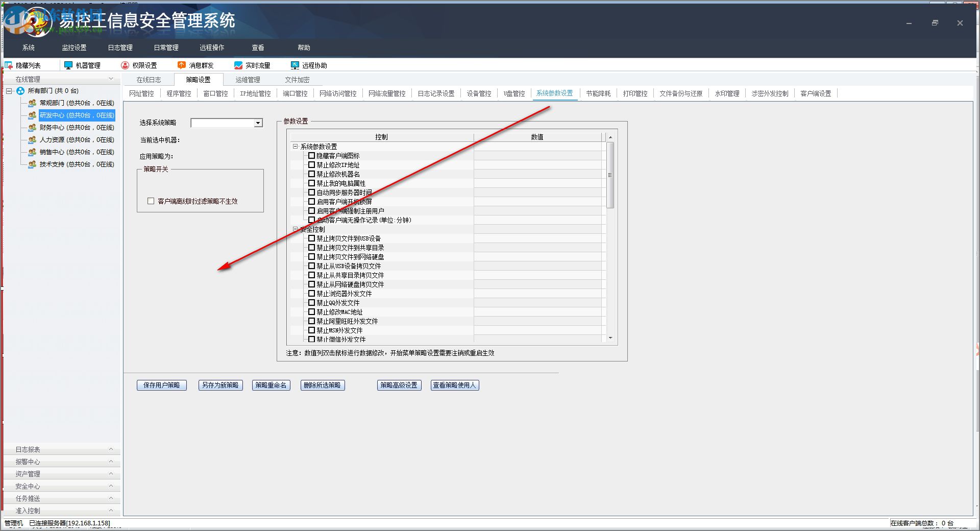Collapse the 安全控制 tree group

(x=295, y=229)
